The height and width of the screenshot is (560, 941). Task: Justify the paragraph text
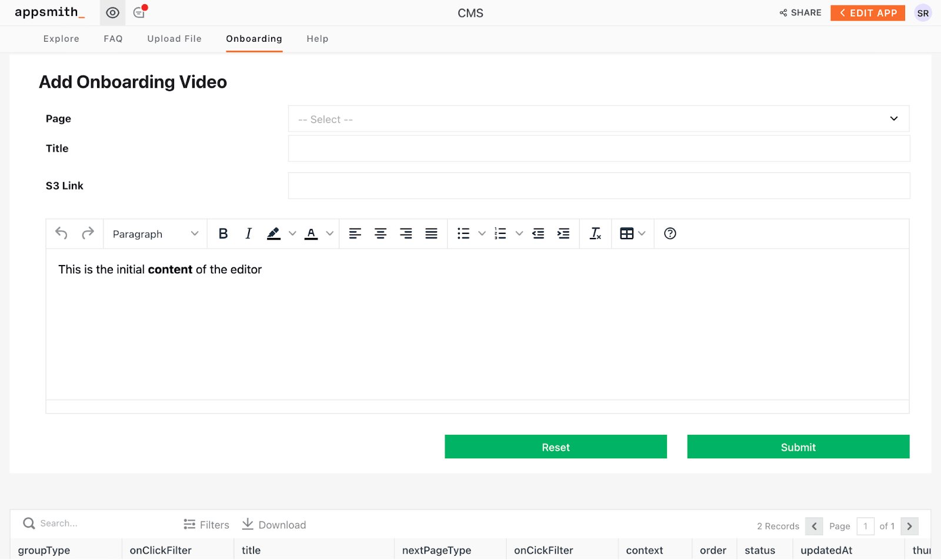[x=431, y=234]
